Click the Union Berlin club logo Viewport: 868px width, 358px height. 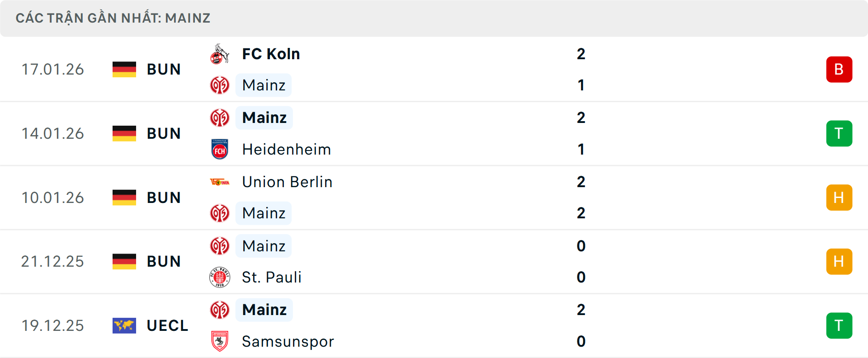coord(220,182)
